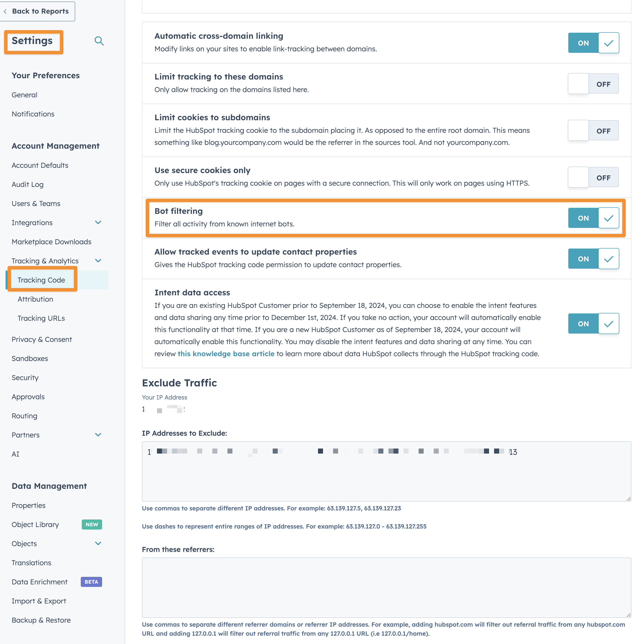Viewport: 644px width, 644px height.
Task: Turn on Limit cookies to subdomains
Action: (x=593, y=130)
